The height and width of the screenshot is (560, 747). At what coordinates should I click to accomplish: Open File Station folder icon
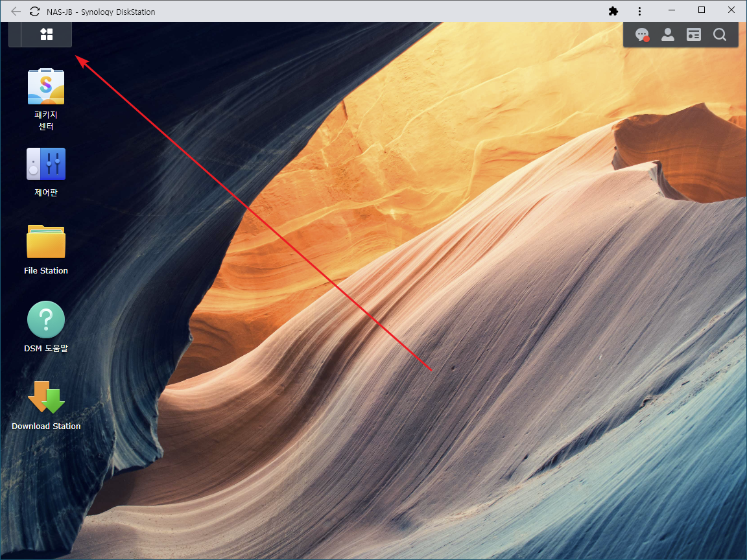click(x=46, y=241)
